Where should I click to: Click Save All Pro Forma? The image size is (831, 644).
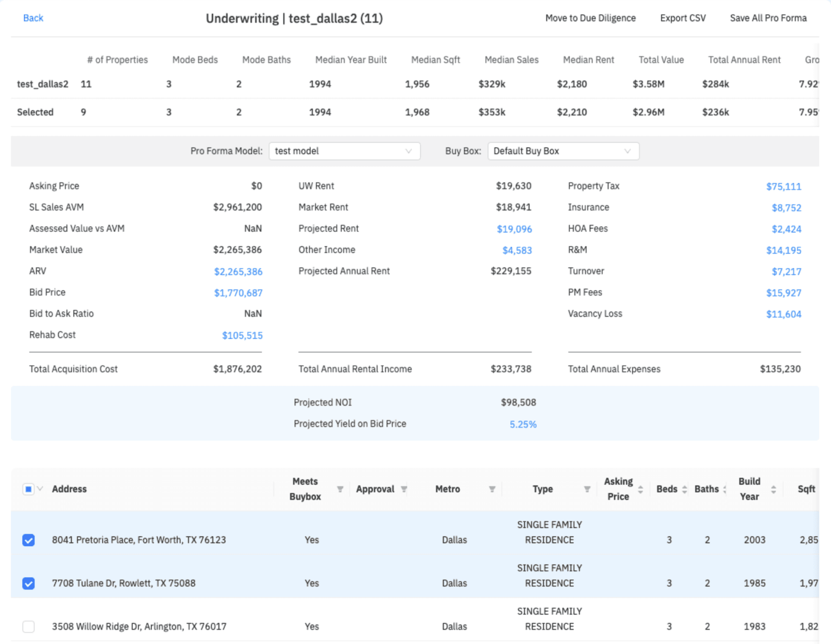(768, 18)
